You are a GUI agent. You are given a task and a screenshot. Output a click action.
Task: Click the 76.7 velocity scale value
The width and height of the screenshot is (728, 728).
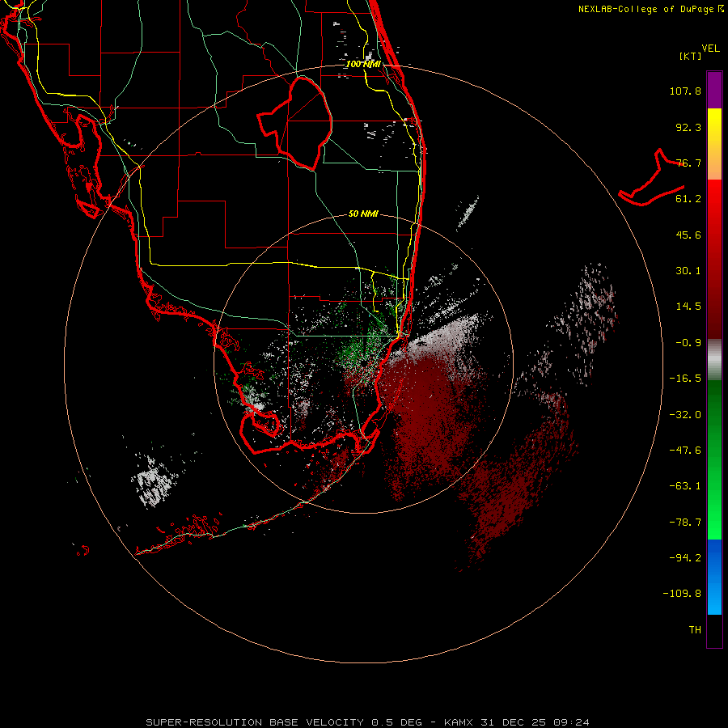(688, 163)
